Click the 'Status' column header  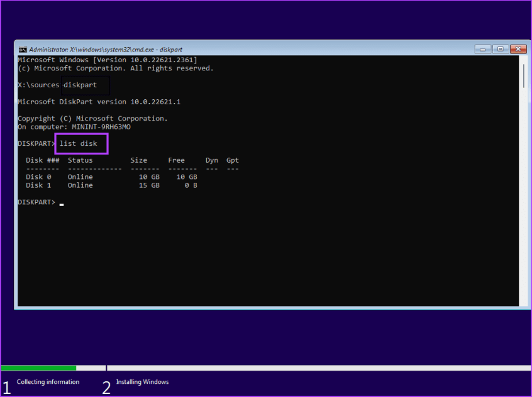pyautogui.click(x=80, y=160)
